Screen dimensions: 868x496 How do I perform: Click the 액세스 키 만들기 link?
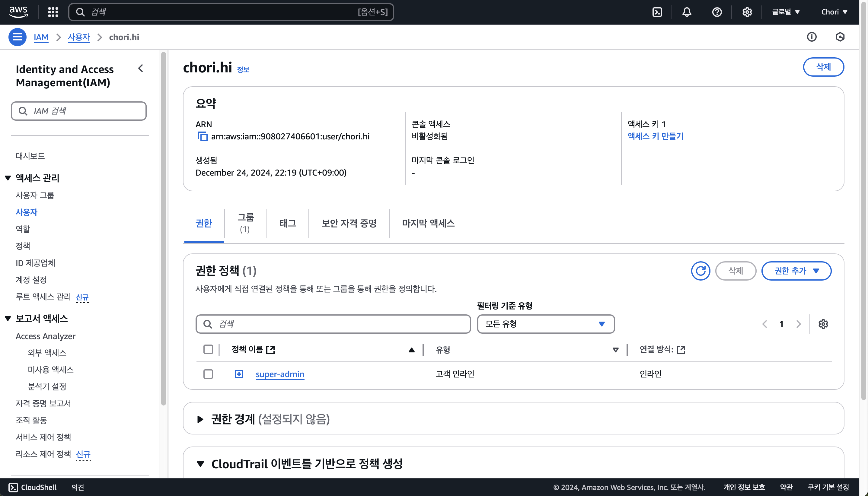click(655, 136)
